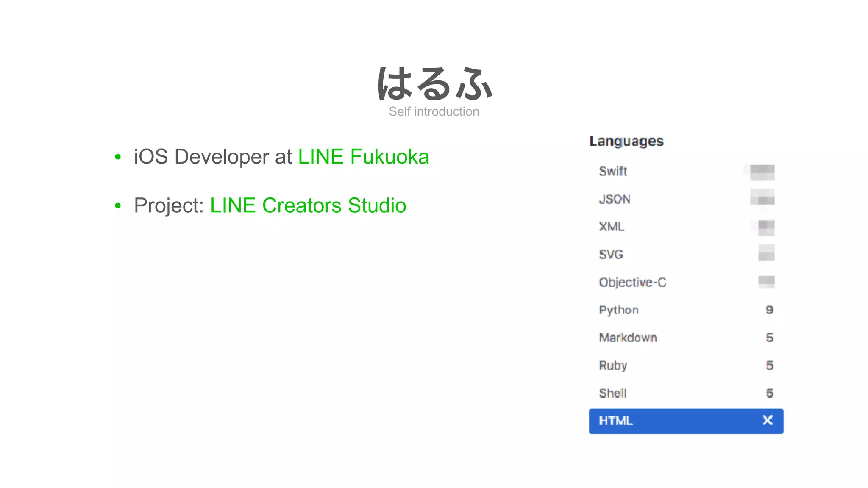
Task: Select the JSON language filter
Action: pyautogui.click(x=686, y=199)
